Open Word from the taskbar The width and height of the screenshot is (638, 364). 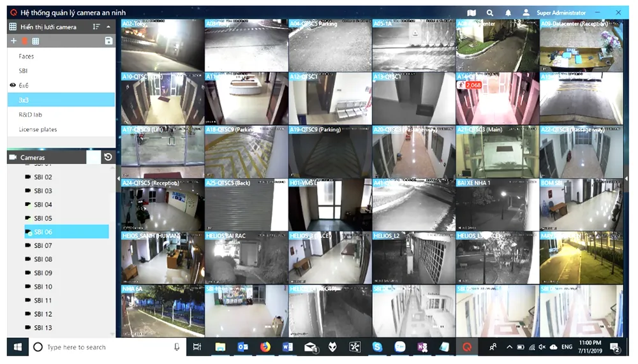288,347
